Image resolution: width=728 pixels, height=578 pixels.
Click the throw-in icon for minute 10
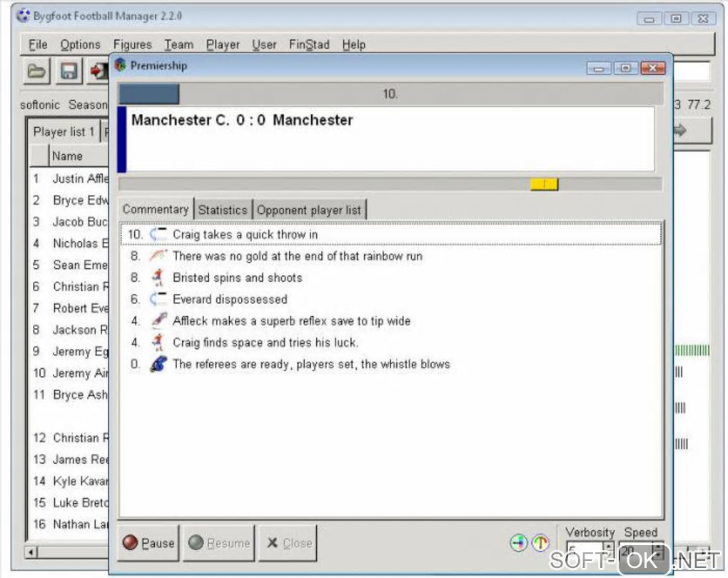click(158, 235)
